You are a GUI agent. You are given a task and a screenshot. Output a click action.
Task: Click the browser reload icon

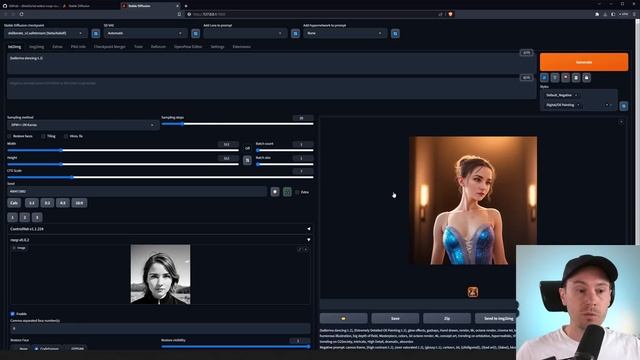pyautogui.click(x=21, y=14)
